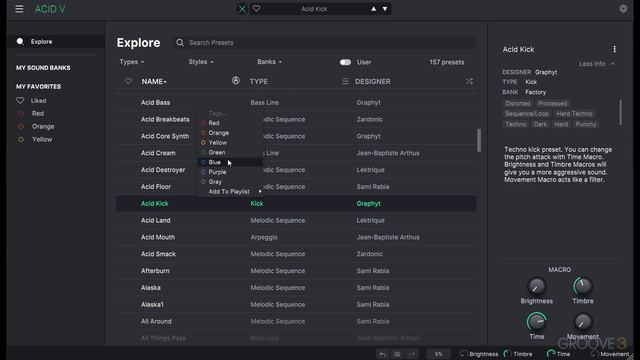Click the Time macro knob

(x=536, y=322)
